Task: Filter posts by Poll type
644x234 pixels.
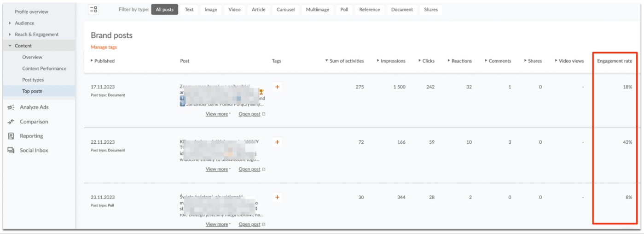Action: point(344,10)
